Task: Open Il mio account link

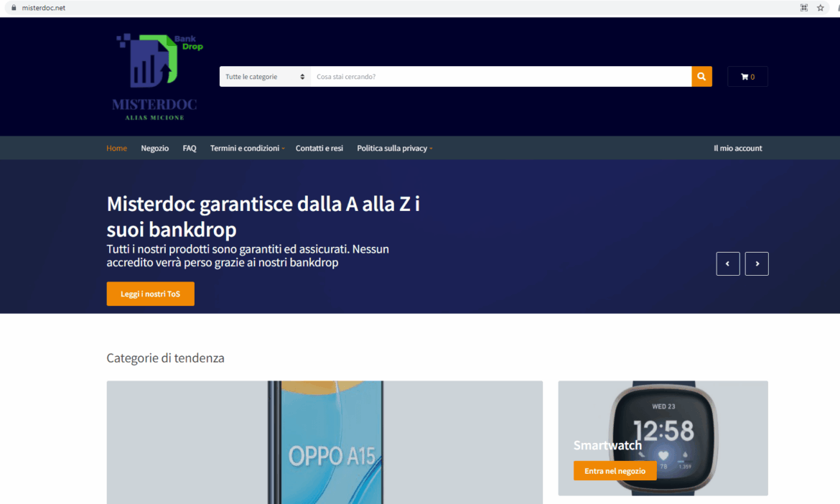Action: tap(737, 149)
